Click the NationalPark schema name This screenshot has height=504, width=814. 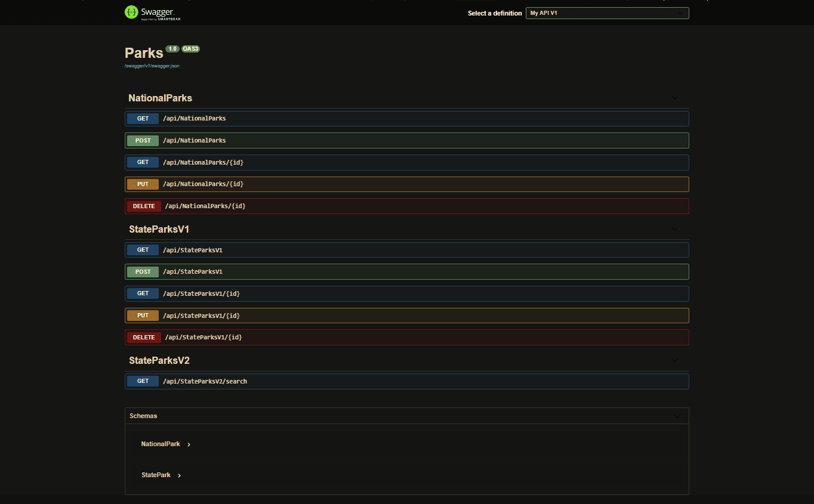pyautogui.click(x=161, y=444)
